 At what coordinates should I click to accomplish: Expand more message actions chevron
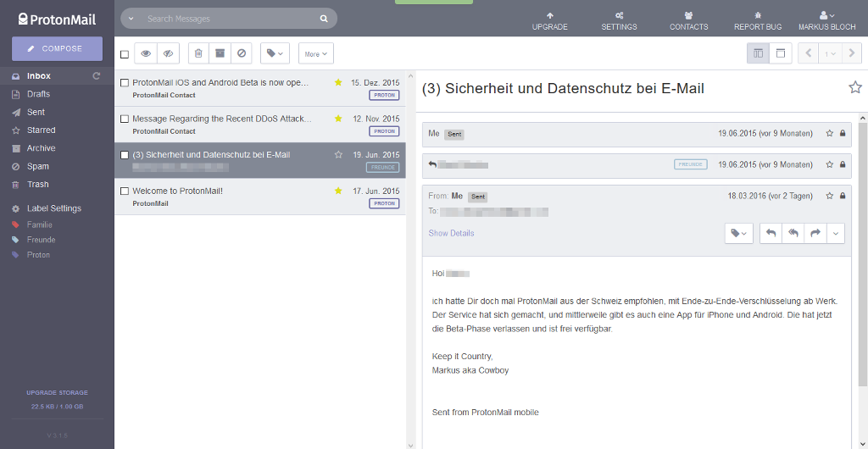click(835, 233)
